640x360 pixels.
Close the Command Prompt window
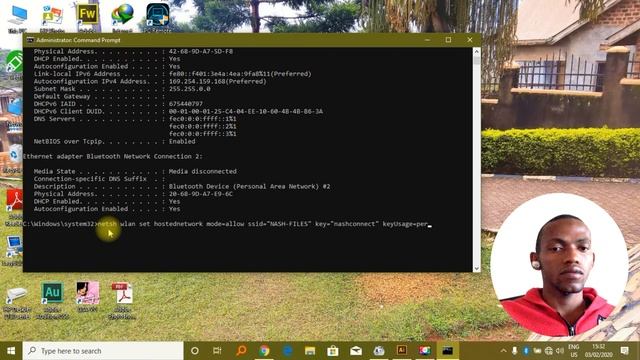(470, 40)
